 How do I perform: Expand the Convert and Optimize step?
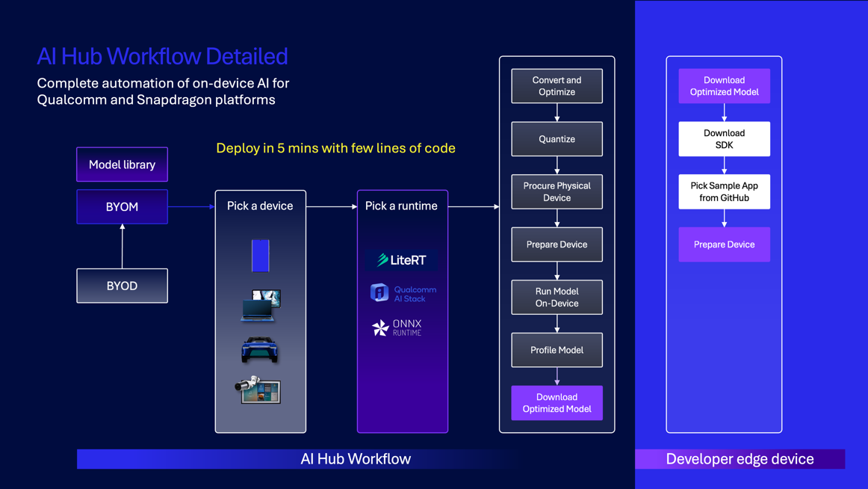557,85
